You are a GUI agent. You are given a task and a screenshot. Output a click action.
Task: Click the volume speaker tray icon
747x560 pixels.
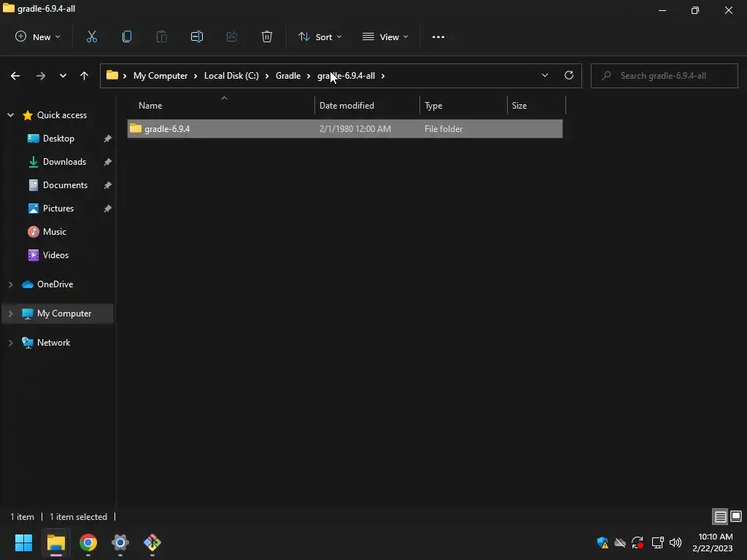[x=676, y=542]
